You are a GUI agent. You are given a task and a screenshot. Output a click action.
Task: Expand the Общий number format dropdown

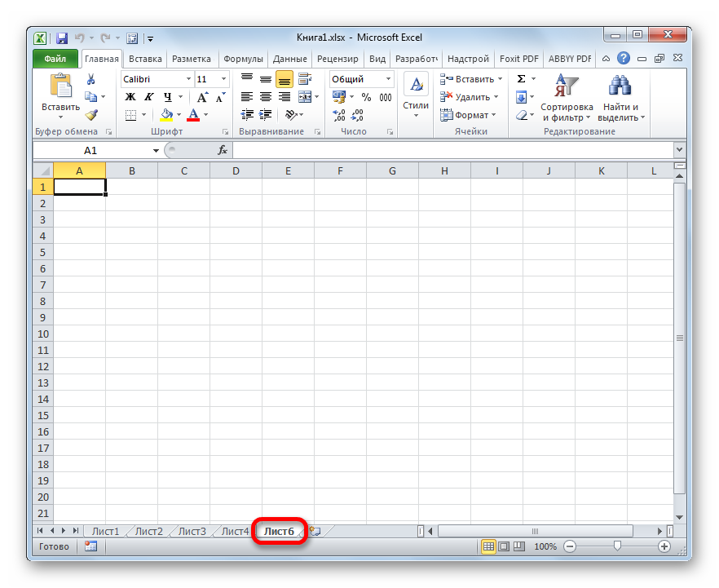[388, 79]
